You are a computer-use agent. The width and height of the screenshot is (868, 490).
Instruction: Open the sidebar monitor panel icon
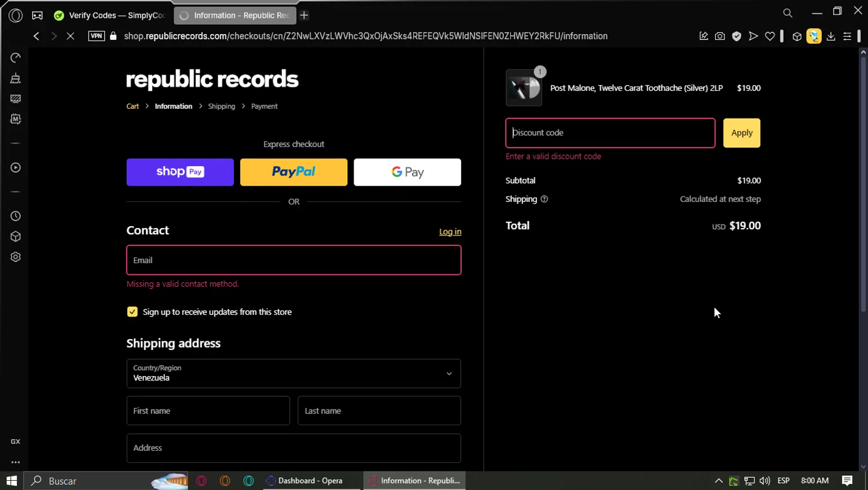coord(16,99)
